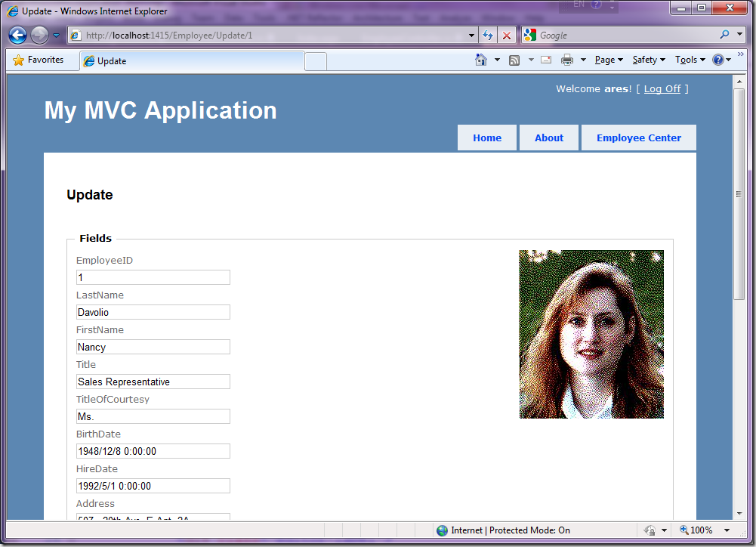756x547 pixels.
Task: Click the Refresh page icon
Action: 489,36
